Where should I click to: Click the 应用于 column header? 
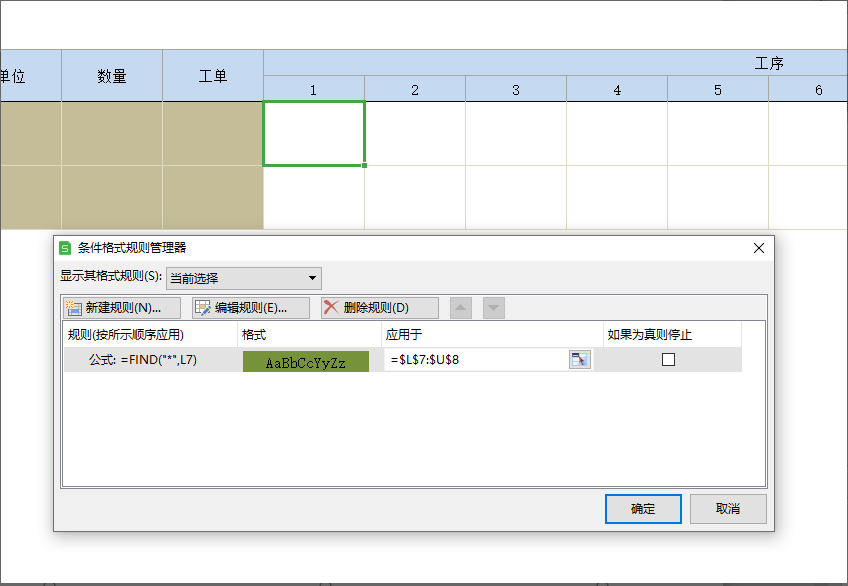pos(490,334)
